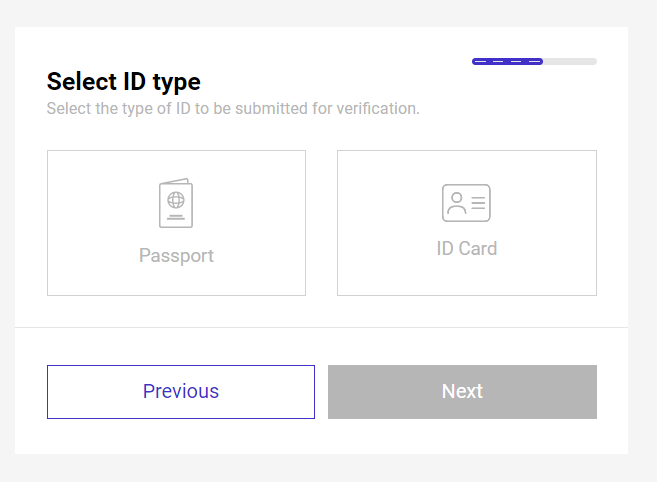Select the Passport booklet icon
Image resolution: width=657 pixels, height=482 pixels.
coord(176,203)
